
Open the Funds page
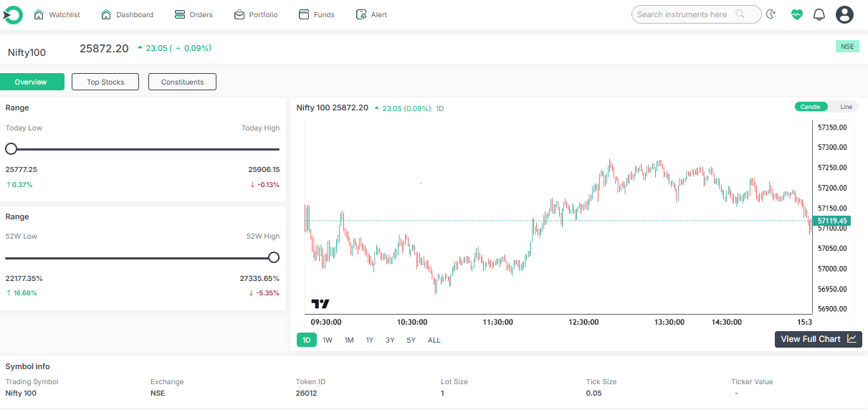pos(317,14)
